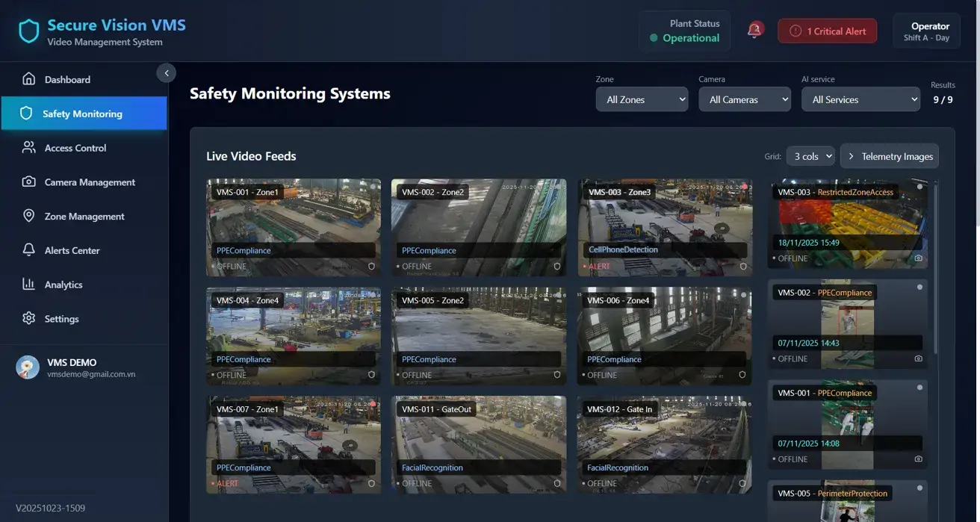
Task: Select Safety Monitoring in the sidebar
Action: coord(84,114)
